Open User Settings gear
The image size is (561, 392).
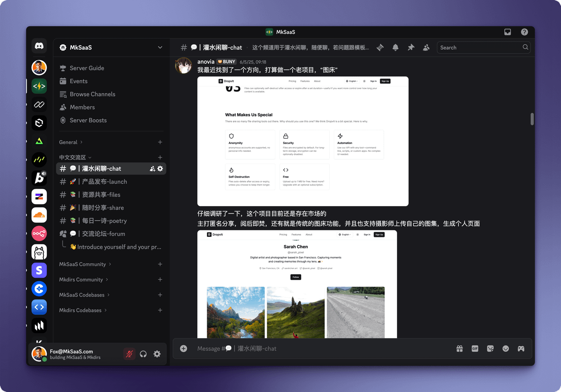coord(157,354)
